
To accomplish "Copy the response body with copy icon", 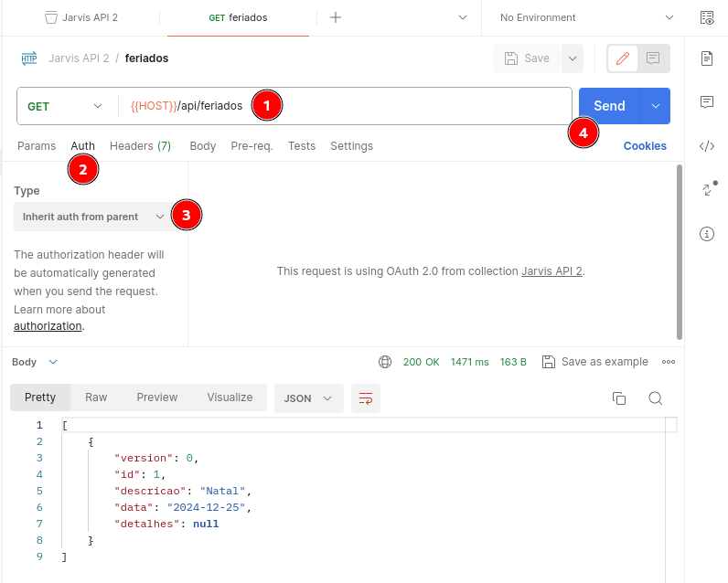I will (619, 398).
